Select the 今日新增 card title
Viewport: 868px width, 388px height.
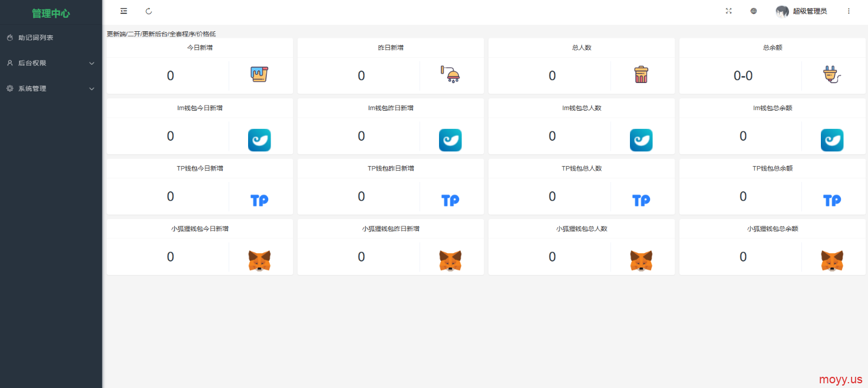200,48
